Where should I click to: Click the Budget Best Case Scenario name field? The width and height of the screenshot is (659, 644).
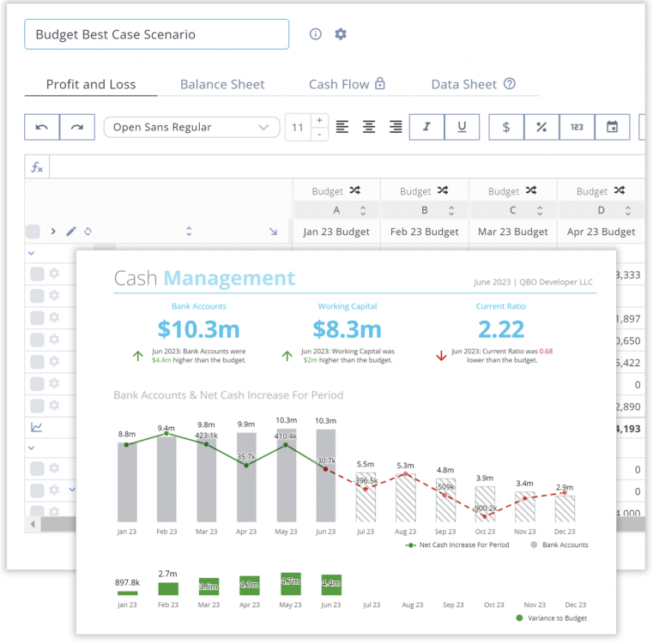pyautogui.click(x=156, y=35)
